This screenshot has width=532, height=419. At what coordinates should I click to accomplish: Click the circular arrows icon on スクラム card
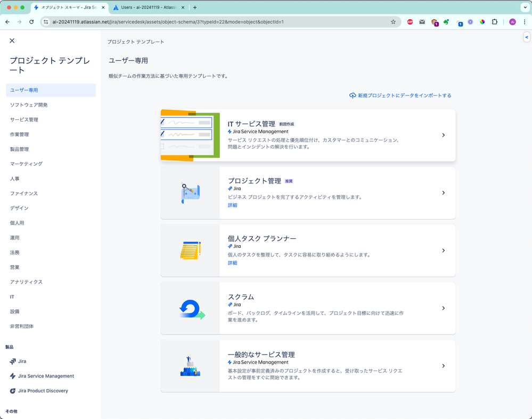click(191, 308)
